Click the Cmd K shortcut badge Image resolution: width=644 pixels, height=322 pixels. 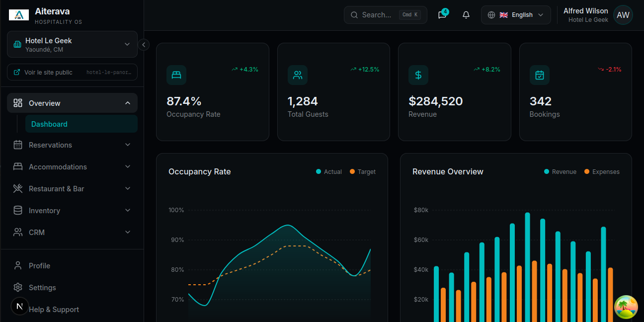click(x=410, y=15)
